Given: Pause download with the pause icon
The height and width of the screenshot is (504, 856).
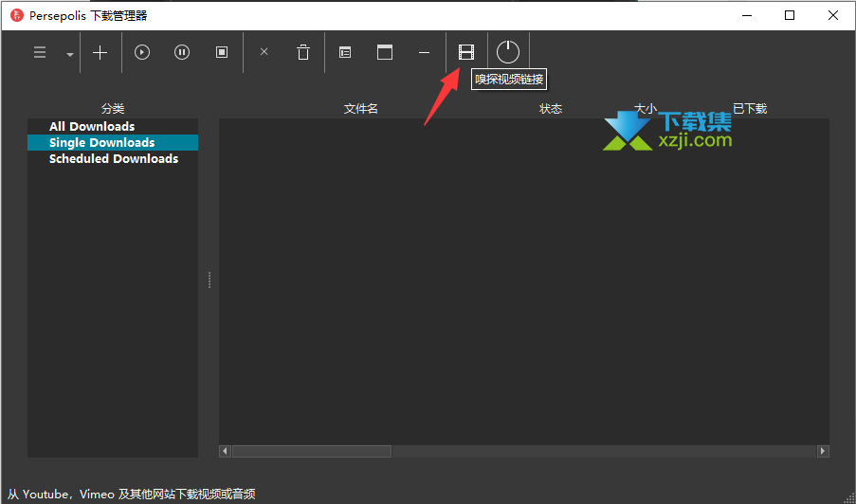Looking at the screenshot, I should tap(182, 52).
